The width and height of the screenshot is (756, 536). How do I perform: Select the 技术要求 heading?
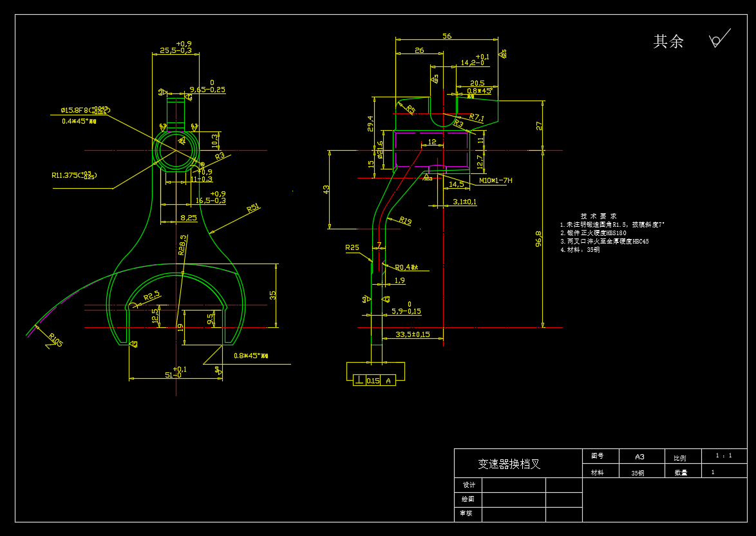598,216
